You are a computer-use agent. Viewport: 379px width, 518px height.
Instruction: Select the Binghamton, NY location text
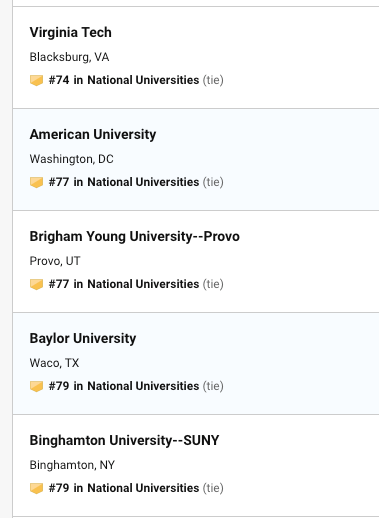pos(72,465)
